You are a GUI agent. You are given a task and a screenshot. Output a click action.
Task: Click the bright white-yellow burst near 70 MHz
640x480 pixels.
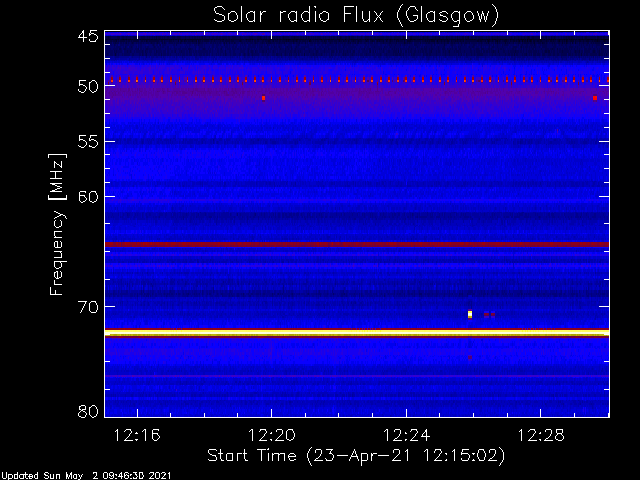(x=470, y=314)
